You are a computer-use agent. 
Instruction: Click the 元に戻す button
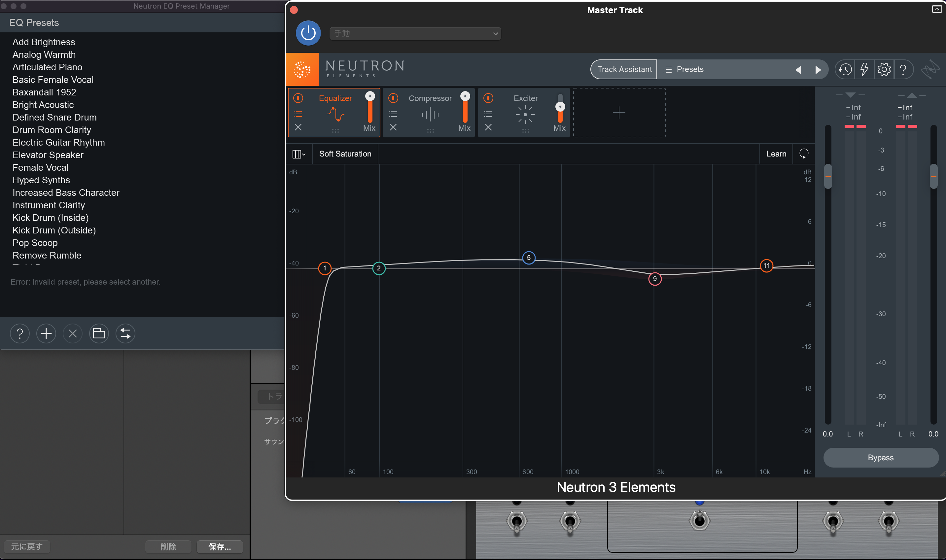tap(27, 546)
